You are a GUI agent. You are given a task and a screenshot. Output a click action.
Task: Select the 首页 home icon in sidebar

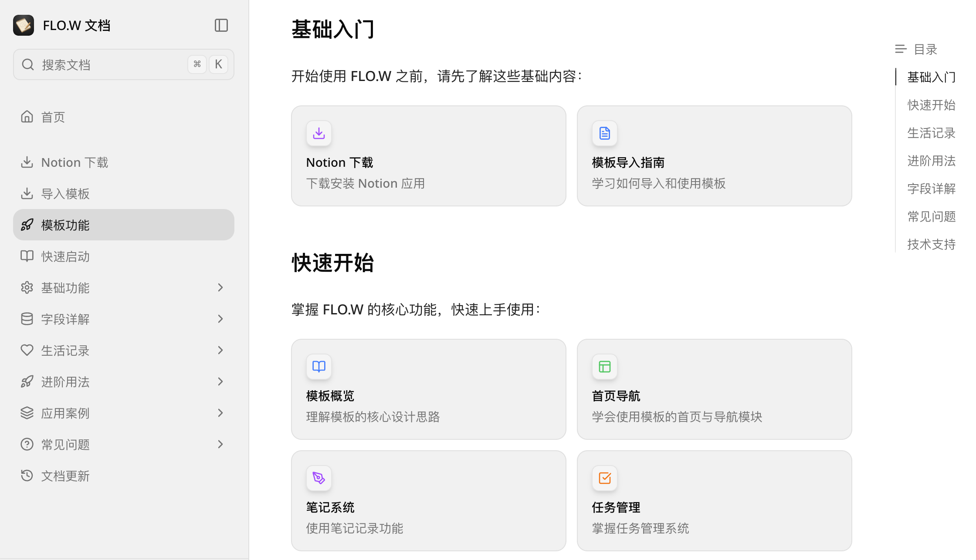pos(27,116)
